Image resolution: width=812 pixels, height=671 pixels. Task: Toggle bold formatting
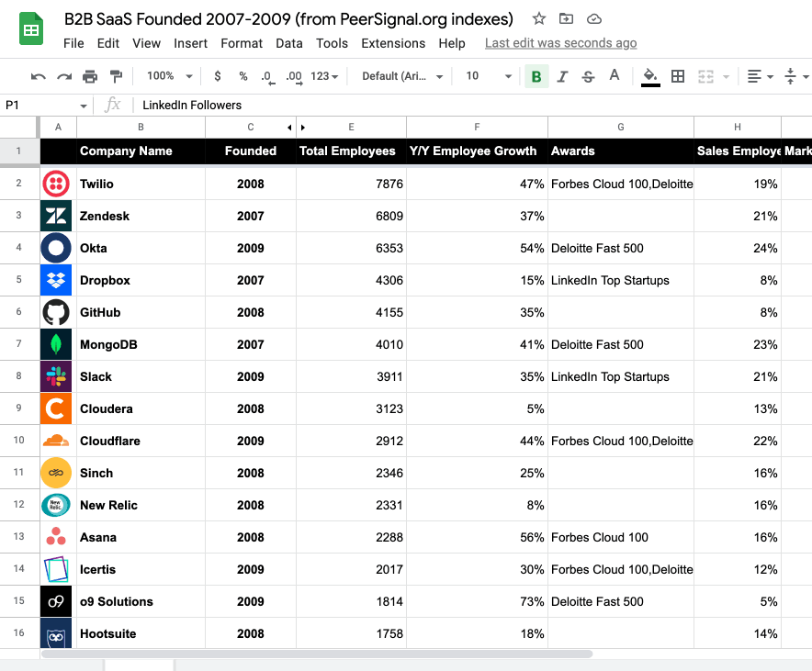[536, 76]
